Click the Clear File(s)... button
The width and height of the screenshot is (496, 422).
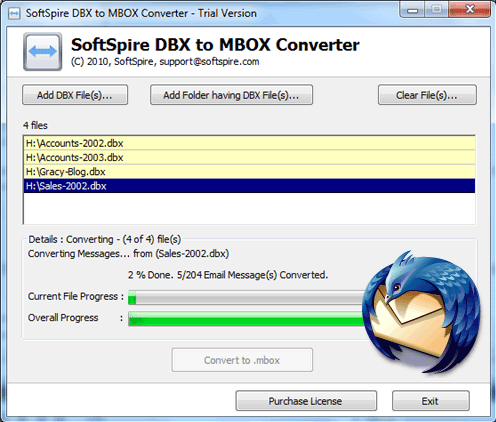point(427,95)
